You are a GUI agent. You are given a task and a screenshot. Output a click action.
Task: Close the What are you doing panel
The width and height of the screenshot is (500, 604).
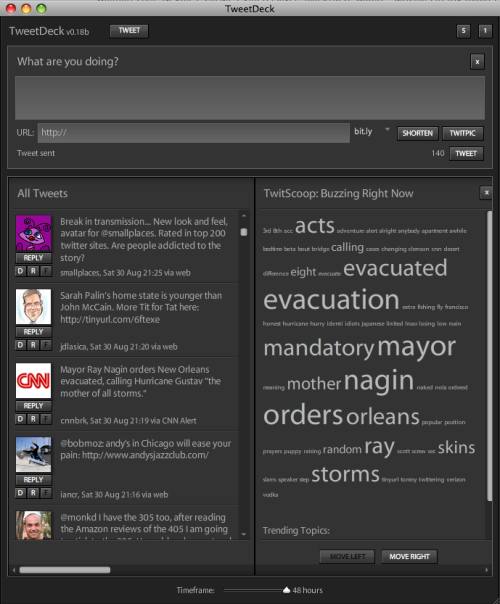(x=477, y=62)
